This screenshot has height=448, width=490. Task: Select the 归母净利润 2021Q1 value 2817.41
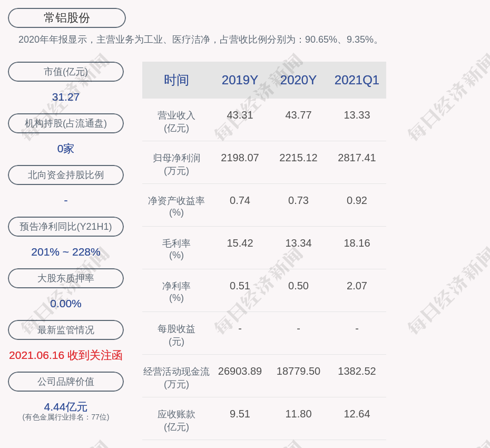click(357, 158)
